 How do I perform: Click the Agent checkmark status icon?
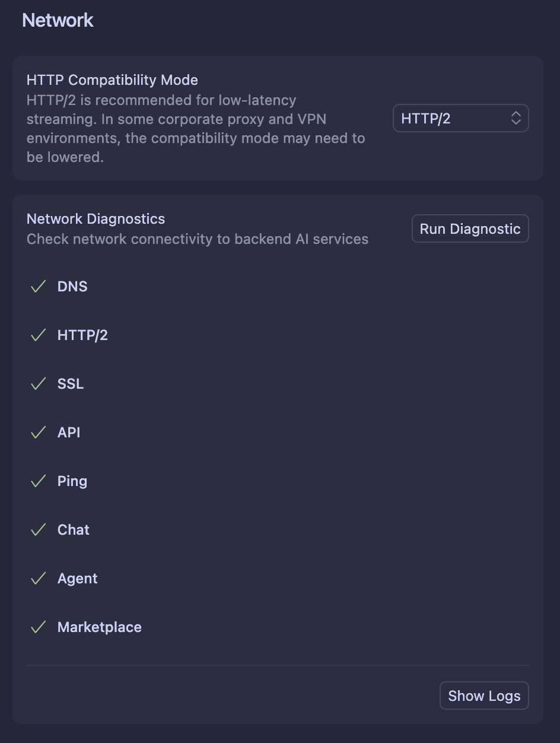pyautogui.click(x=39, y=579)
